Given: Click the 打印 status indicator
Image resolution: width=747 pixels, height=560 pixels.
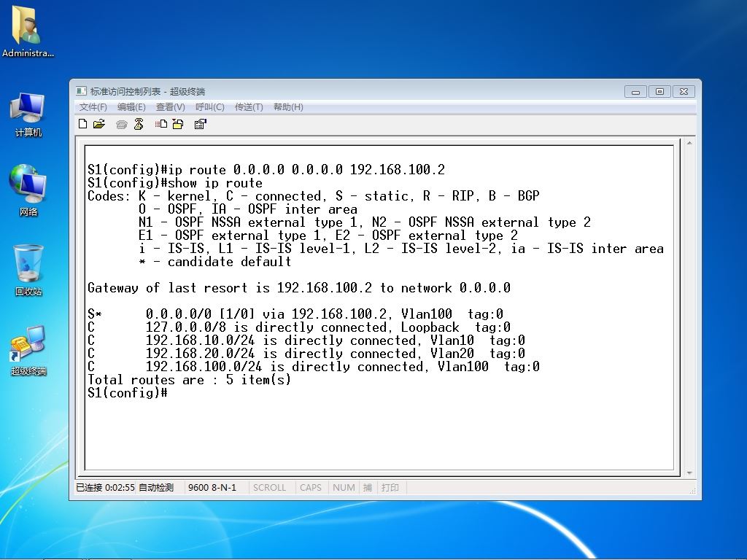Looking at the screenshot, I should (x=390, y=488).
